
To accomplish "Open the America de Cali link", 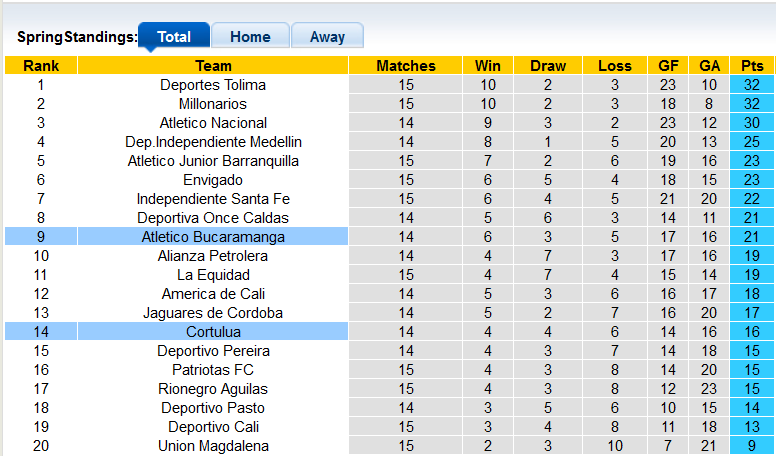I will (x=213, y=294).
